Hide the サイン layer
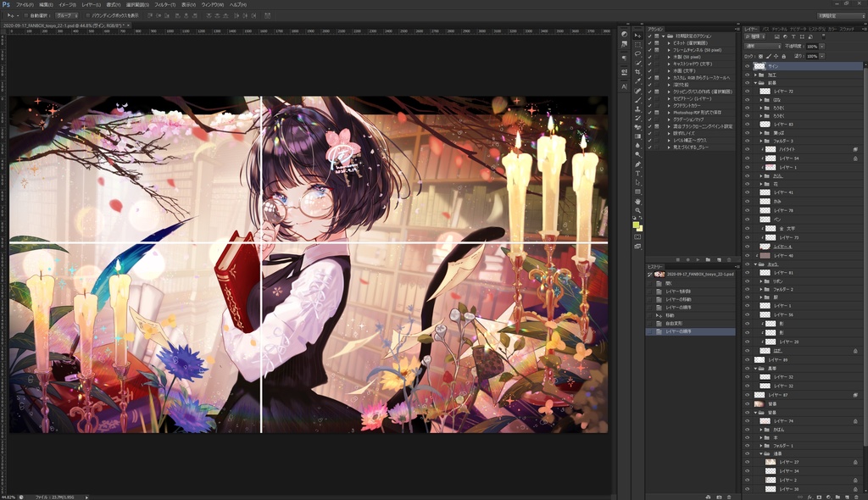This screenshot has width=868, height=500. (748, 66)
